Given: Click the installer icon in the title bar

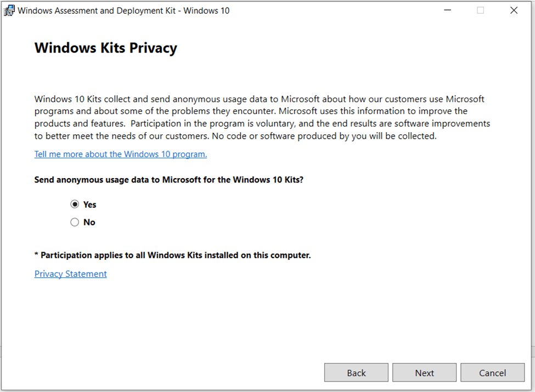Looking at the screenshot, I should pos(9,10).
